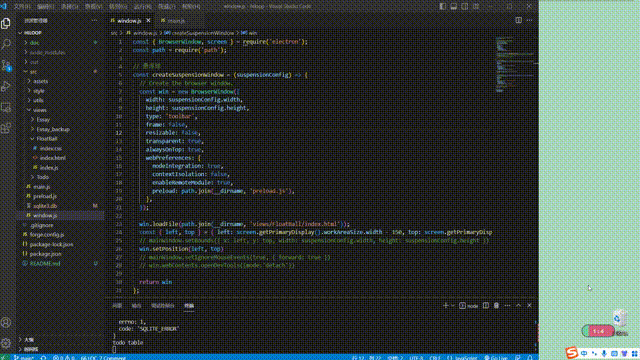Screen dimensions: 640x360
Task: Open the editor more actions ellipsis
Action: point(529,20)
